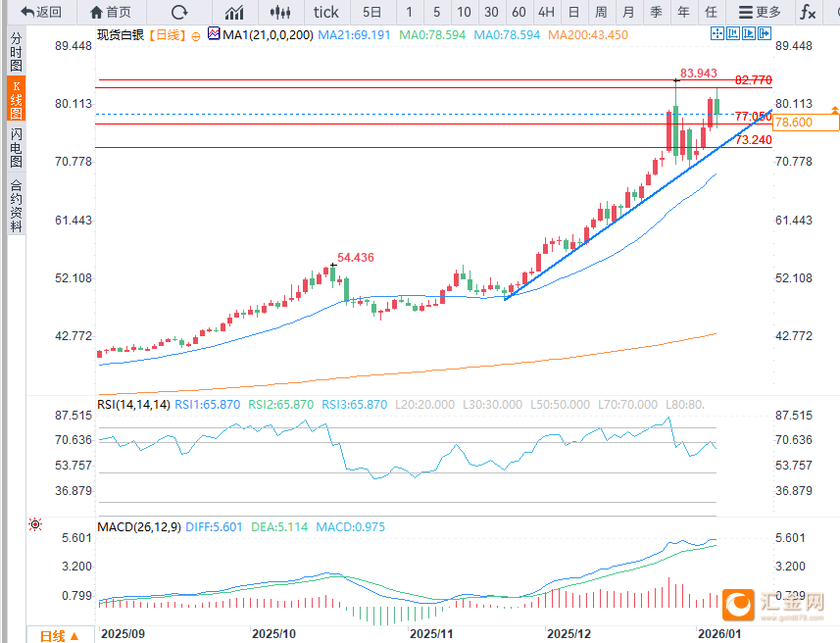This screenshot has width=840, height=643.
Task: Open the 合约资料 side tab
Action: pos(16,205)
